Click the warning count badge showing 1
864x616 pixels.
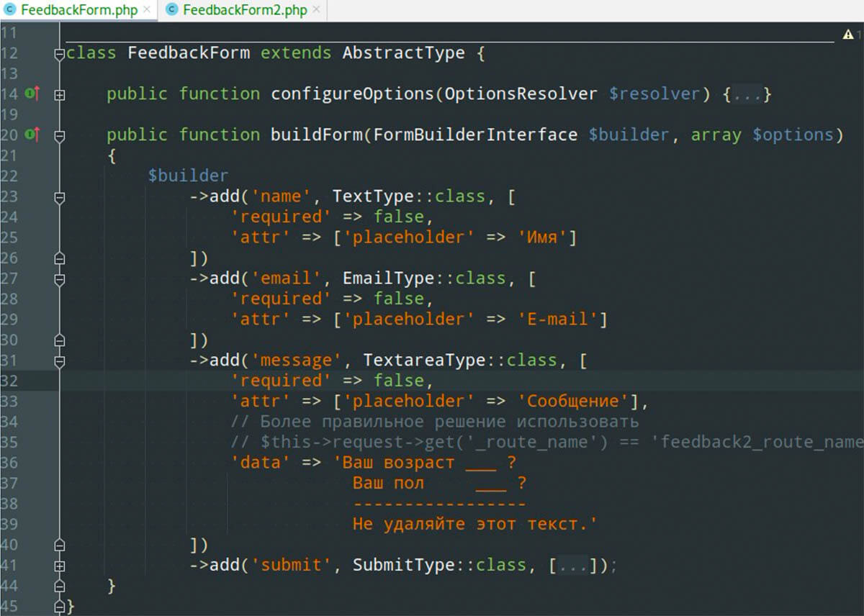[x=860, y=33]
